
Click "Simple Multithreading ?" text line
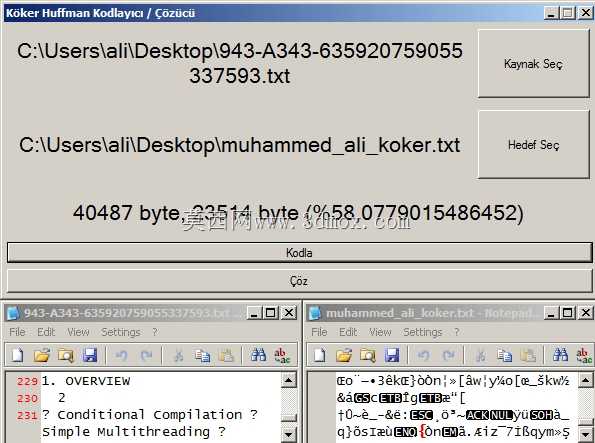[134, 432]
